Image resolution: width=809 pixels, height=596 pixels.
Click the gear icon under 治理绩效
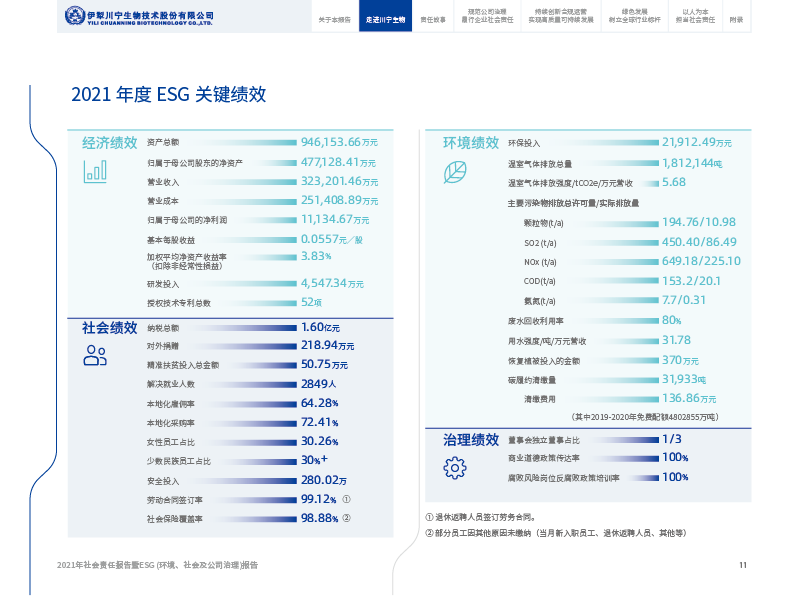click(x=455, y=466)
